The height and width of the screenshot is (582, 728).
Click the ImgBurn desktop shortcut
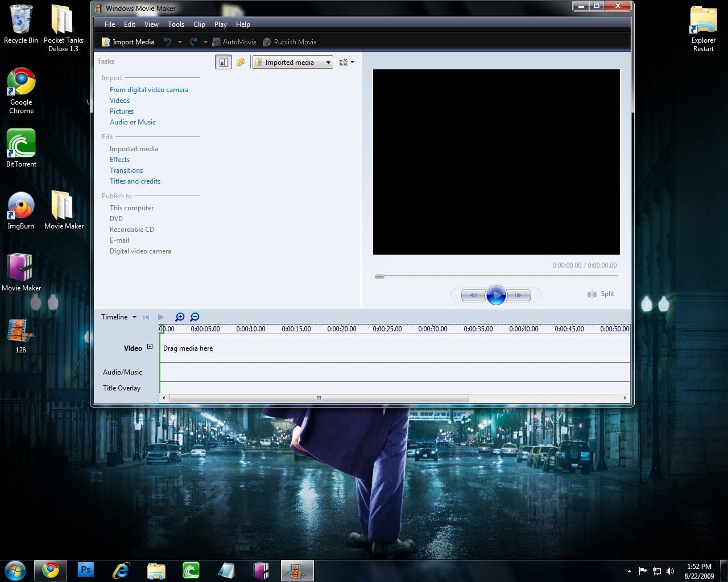point(21,210)
